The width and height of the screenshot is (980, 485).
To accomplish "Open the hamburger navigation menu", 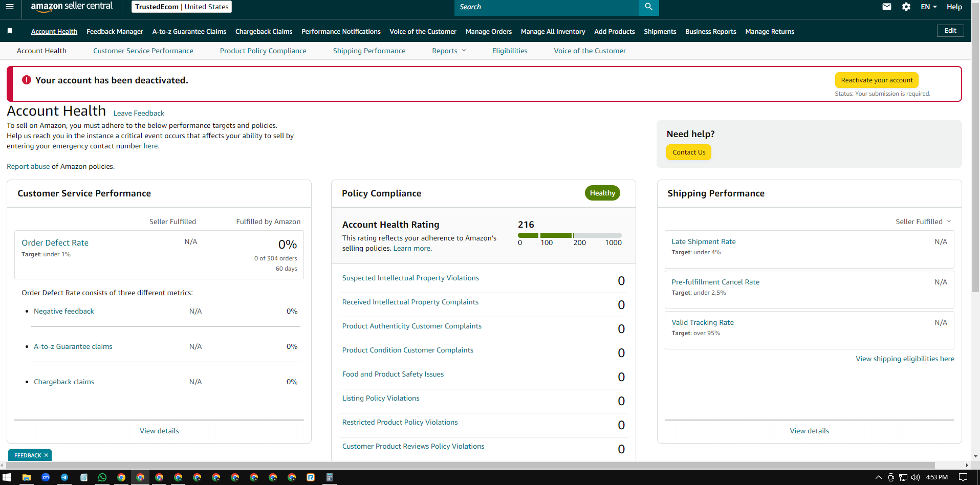I will pos(10,7).
